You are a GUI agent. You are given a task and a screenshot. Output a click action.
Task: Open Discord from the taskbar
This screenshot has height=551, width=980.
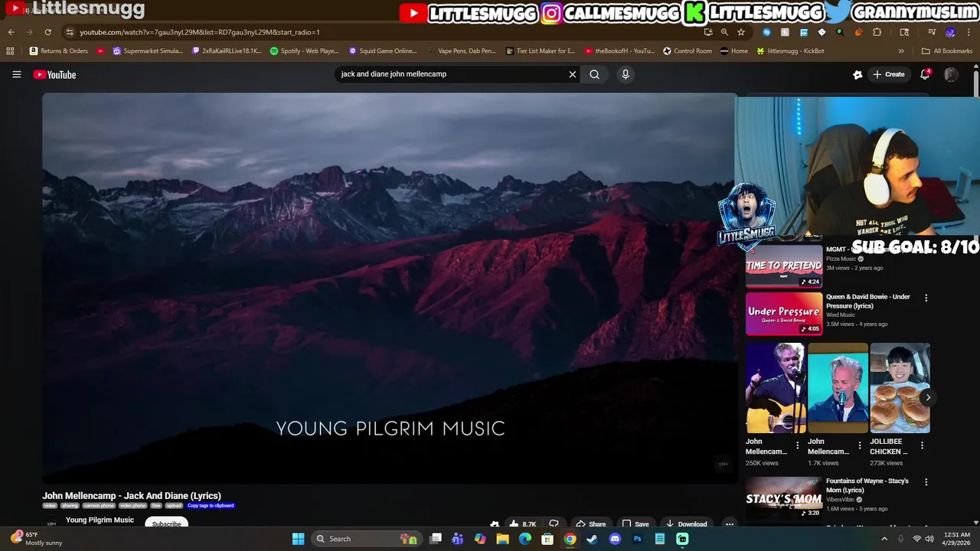click(614, 539)
